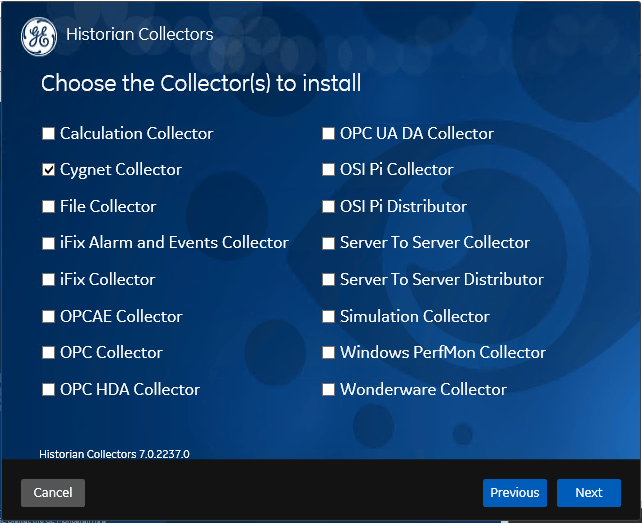Go back with the Previous button

point(515,493)
